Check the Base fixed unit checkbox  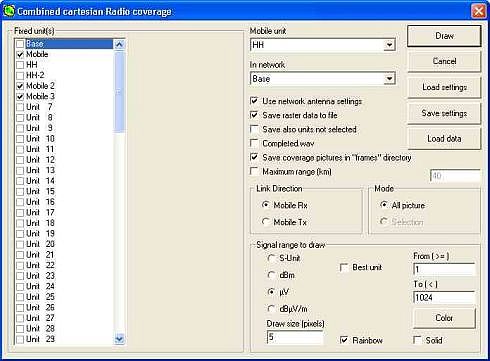tap(20, 44)
